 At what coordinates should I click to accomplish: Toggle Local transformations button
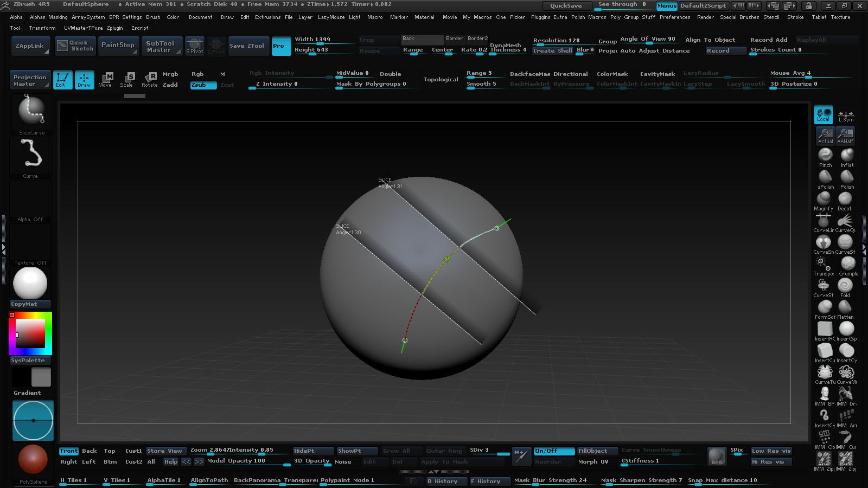[x=823, y=114]
